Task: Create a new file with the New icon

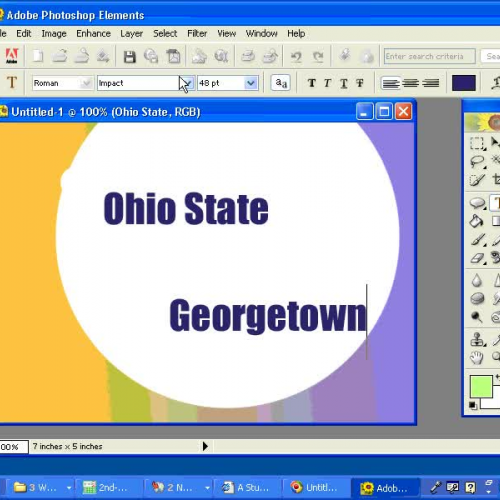Action: (x=38, y=56)
